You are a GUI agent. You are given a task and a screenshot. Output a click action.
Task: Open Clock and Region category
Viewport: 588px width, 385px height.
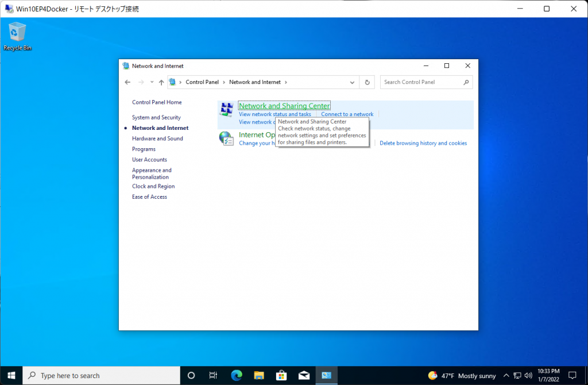(153, 186)
